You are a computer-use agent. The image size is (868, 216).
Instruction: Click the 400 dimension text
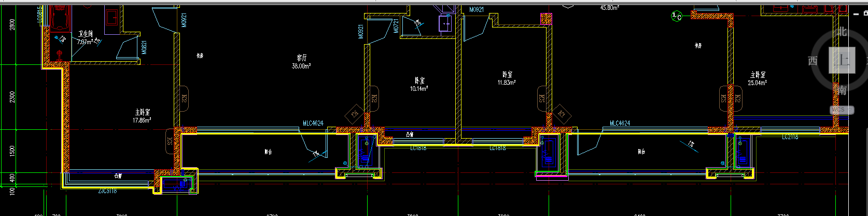pos(12,178)
